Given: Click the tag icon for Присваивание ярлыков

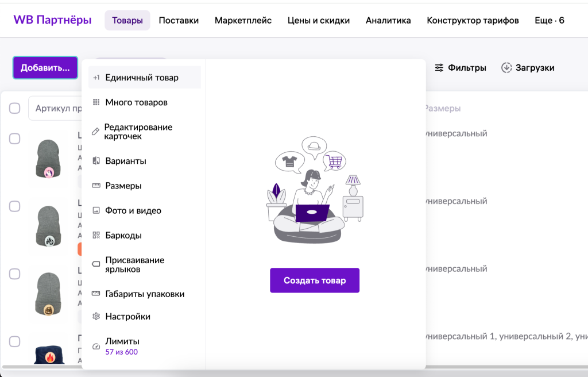Looking at the screenshot, I should pos(96,264).
